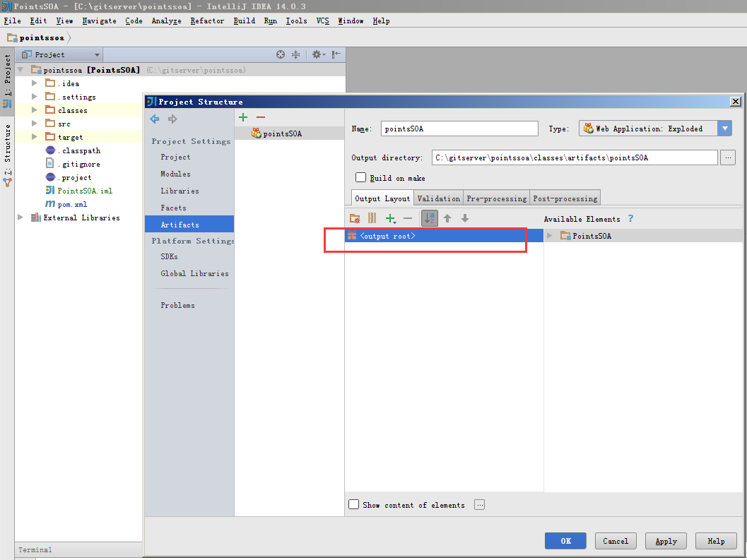747x560 pixels.
Task: Open the Refactor menu
Action: coord(207,21)
